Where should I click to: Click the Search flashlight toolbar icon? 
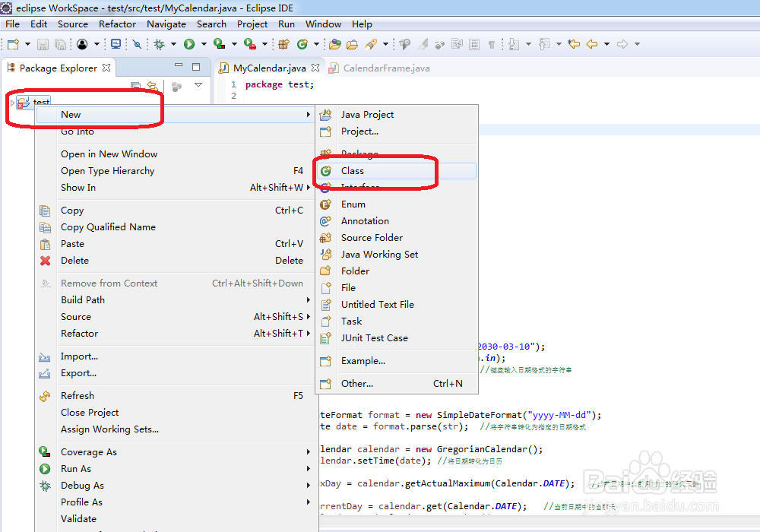(x=371, y=44)
